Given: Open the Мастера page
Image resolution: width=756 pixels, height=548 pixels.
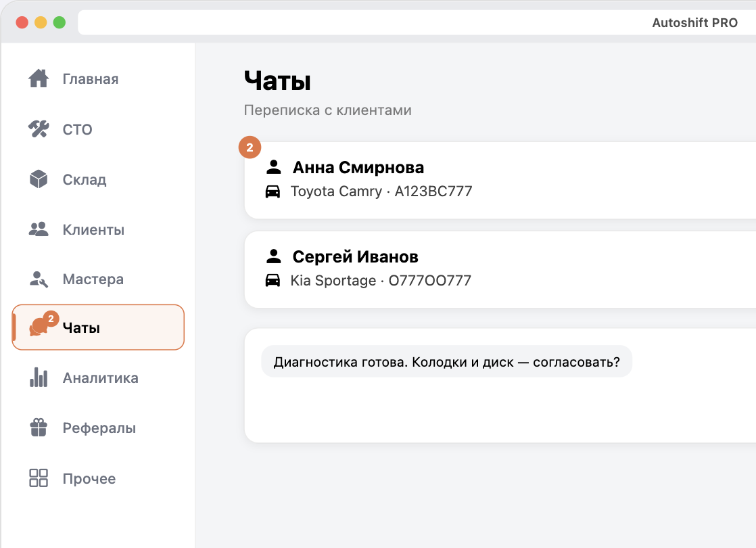Looking at the screenshot, I should pyautogui.click(x=98, y=279).
